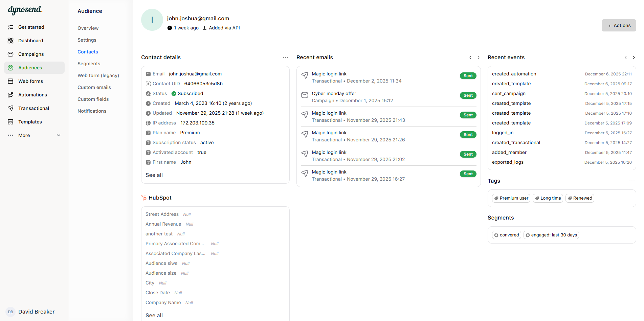Screen dimensions: 644x321
Task: Open the Tags options menu
Action: [x=632, y=181]
